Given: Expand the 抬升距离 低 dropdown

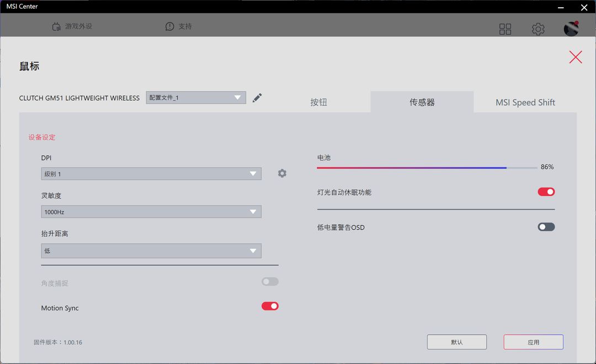Looking at the screenshot, I should pos(151,251).
